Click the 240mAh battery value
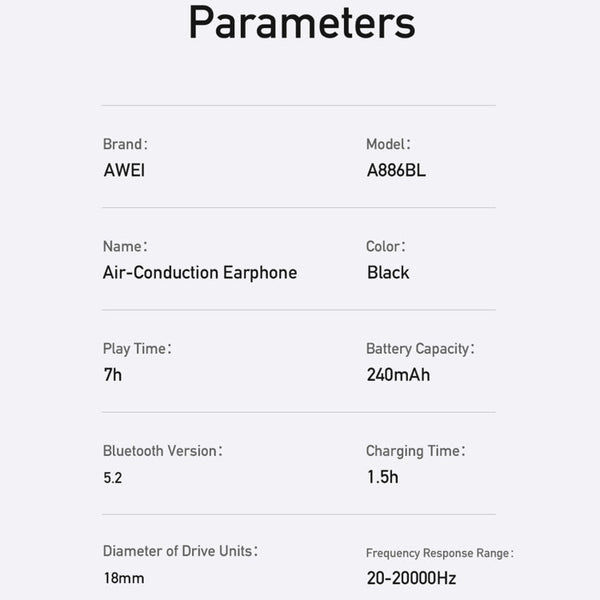The height and width of the screenshot is (600, 600). 398,375
